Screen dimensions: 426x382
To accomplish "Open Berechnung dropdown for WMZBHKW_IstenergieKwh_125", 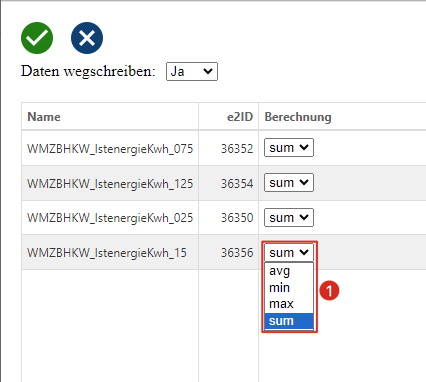I will pos(289,182).
